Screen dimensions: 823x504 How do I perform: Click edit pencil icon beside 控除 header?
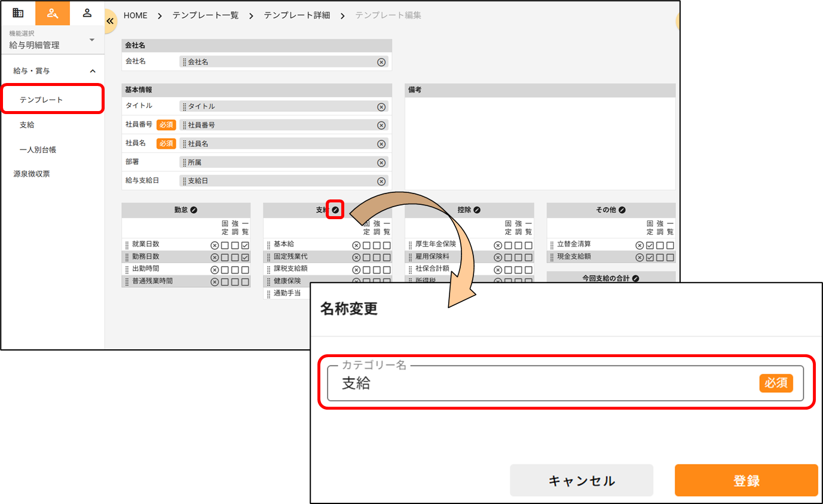pyautogui.click(x=477, y=210)
